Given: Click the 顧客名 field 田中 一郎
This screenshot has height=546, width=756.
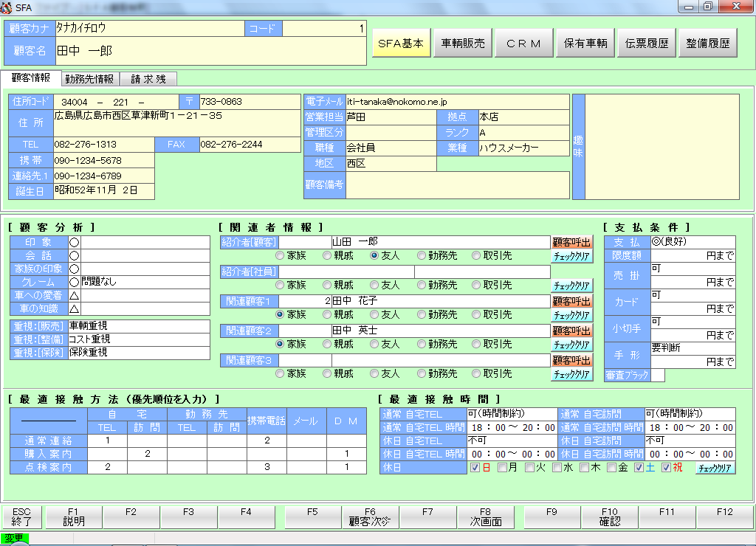Looking at the screenshot, I should pyautogui.click(x=210, y=51).
